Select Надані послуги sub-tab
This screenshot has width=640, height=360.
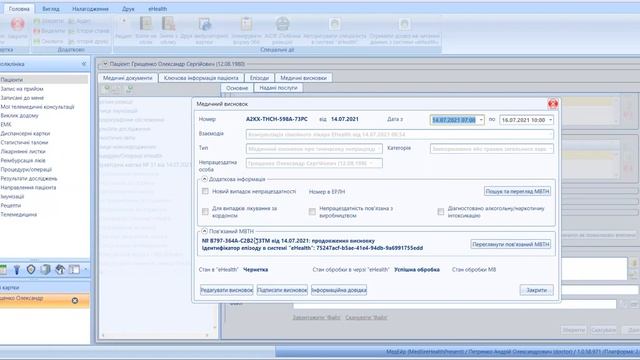[278, 88]
